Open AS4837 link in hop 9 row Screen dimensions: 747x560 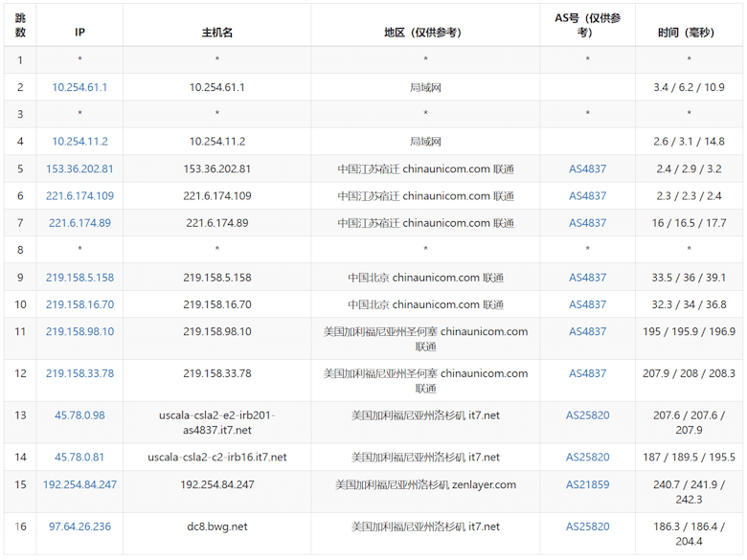click(x=587, y=278)
